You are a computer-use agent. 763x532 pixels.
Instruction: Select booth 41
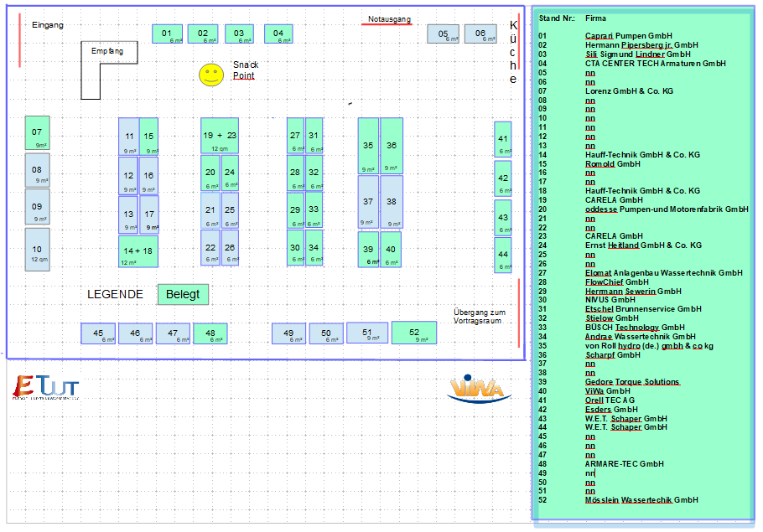pos(503,139)
